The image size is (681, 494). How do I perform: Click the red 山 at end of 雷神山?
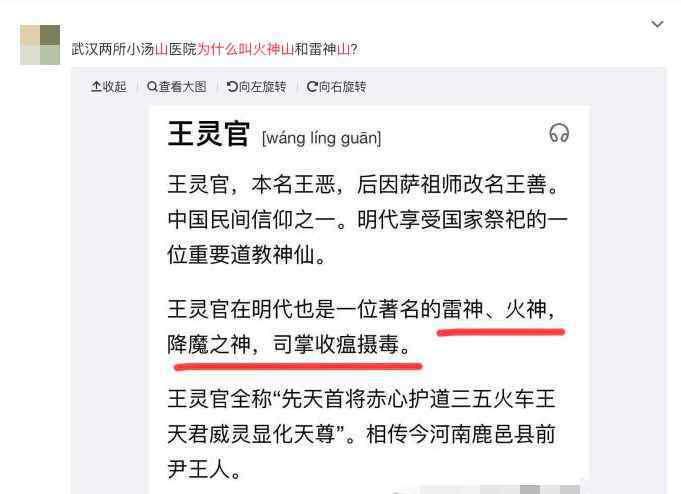(344, 49)
